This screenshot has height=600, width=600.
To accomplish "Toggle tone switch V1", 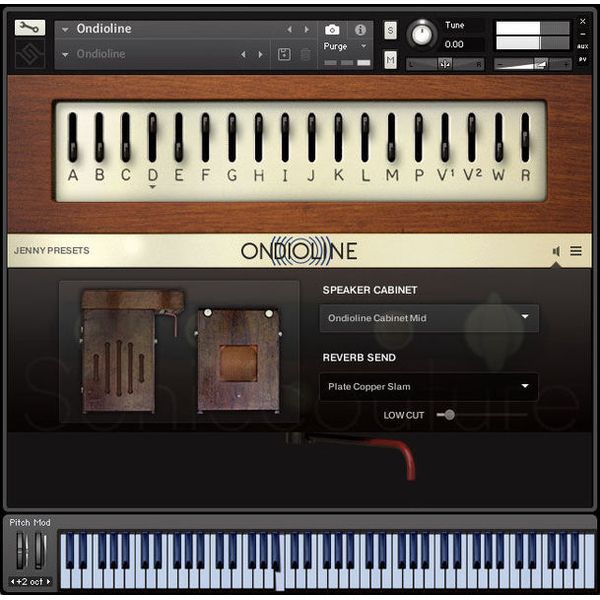I will click(x=445, y=137).
